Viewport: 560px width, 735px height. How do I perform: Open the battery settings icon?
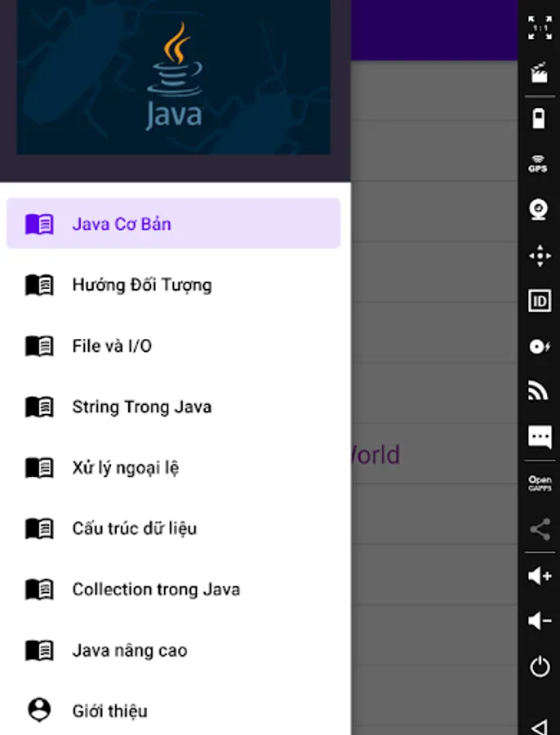tap(539, 118)
